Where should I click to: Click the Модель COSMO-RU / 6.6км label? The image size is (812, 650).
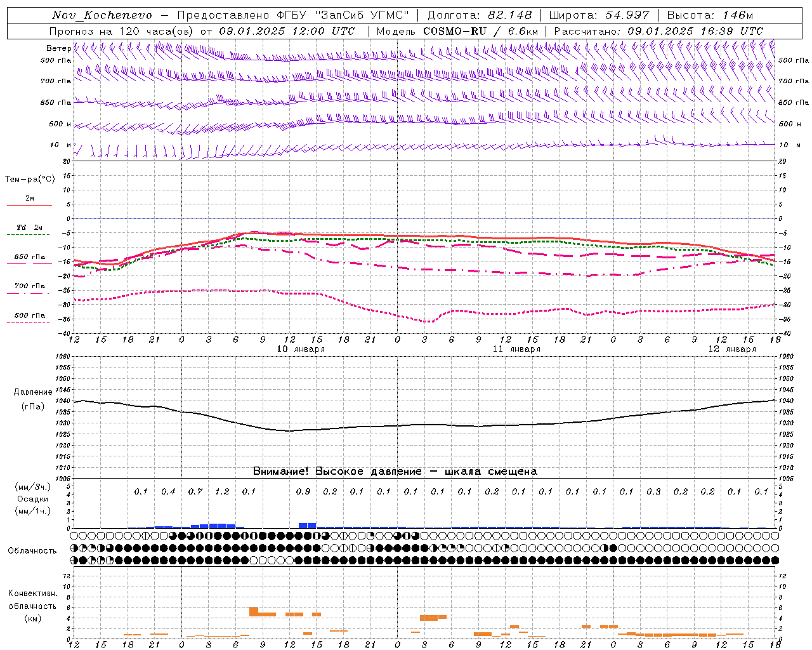tap(457, 31)
